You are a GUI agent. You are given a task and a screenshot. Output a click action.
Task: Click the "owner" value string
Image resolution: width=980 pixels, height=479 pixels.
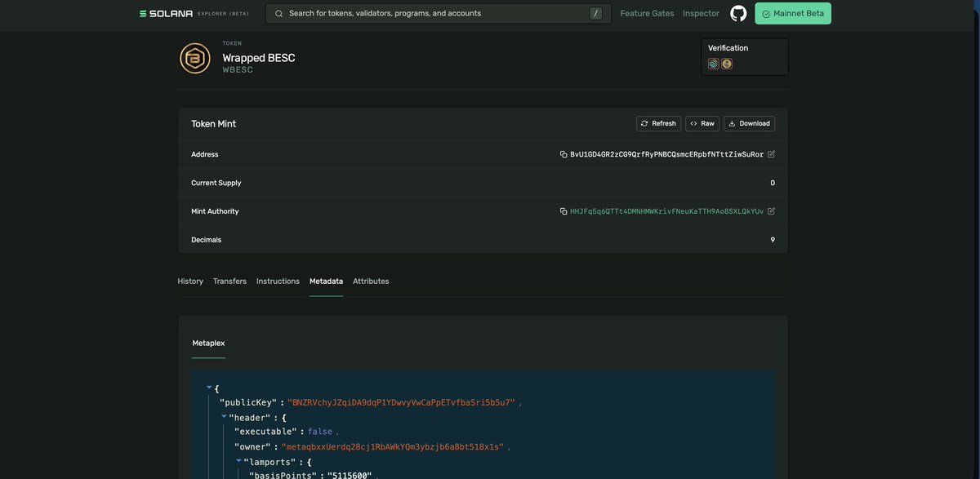coord(393,447)
